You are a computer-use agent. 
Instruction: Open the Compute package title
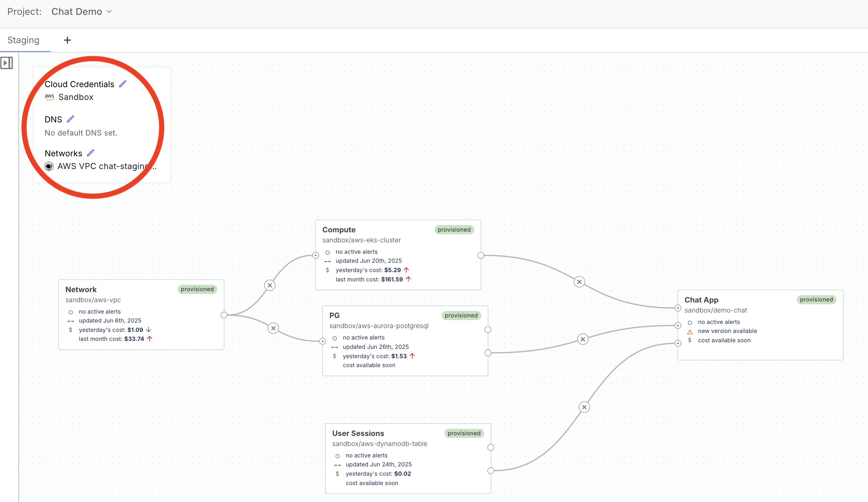point(339,230)
